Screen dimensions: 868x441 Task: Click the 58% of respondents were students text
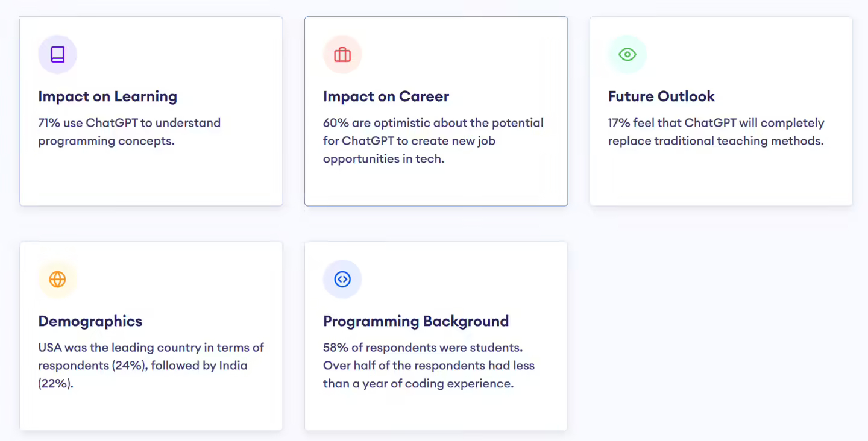[x=429, y=366]
